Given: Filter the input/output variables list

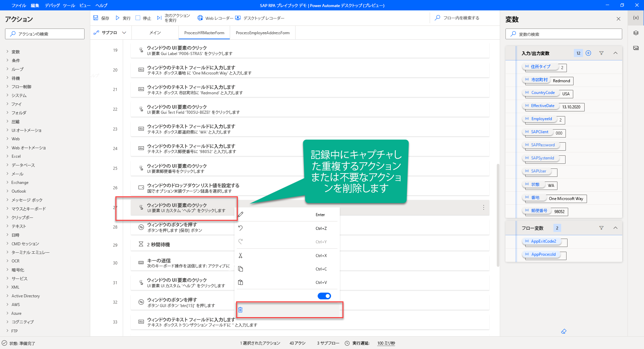Looking at the screenshot, I should tap(601, 53).
